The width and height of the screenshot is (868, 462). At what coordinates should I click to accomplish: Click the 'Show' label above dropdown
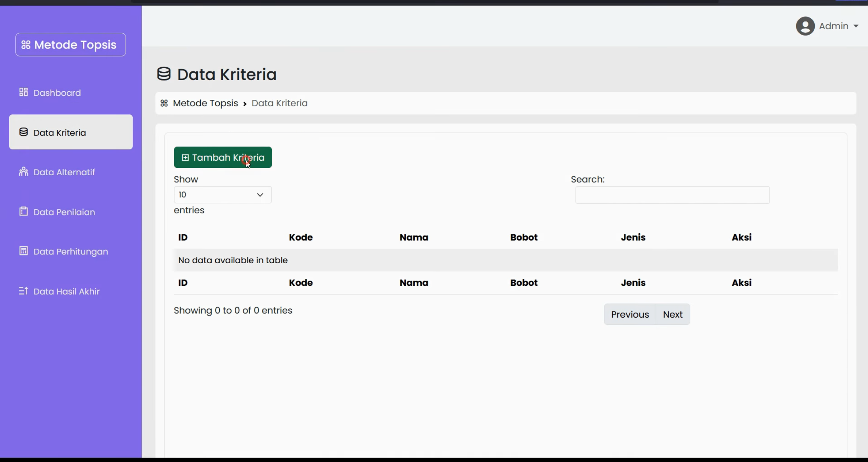[x=186, y=179]
